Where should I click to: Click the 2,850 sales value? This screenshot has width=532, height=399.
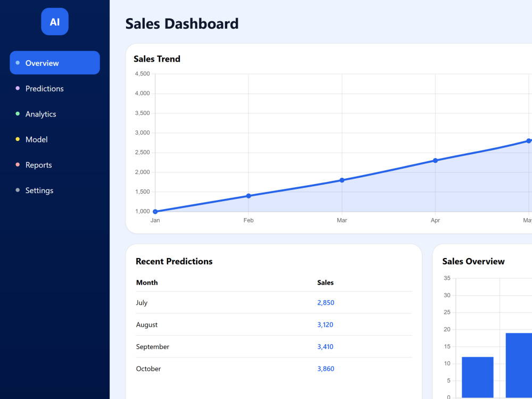tap(326, 303)
